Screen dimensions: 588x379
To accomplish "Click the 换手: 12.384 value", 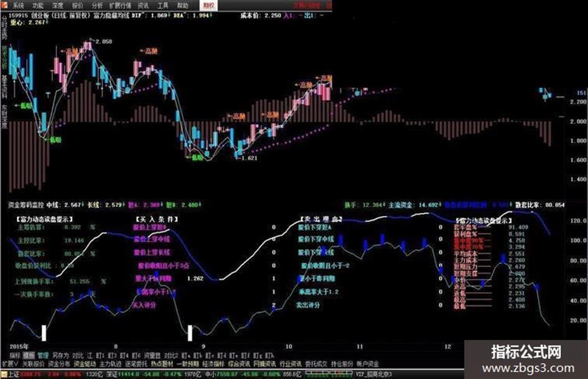I will (365, 205).
